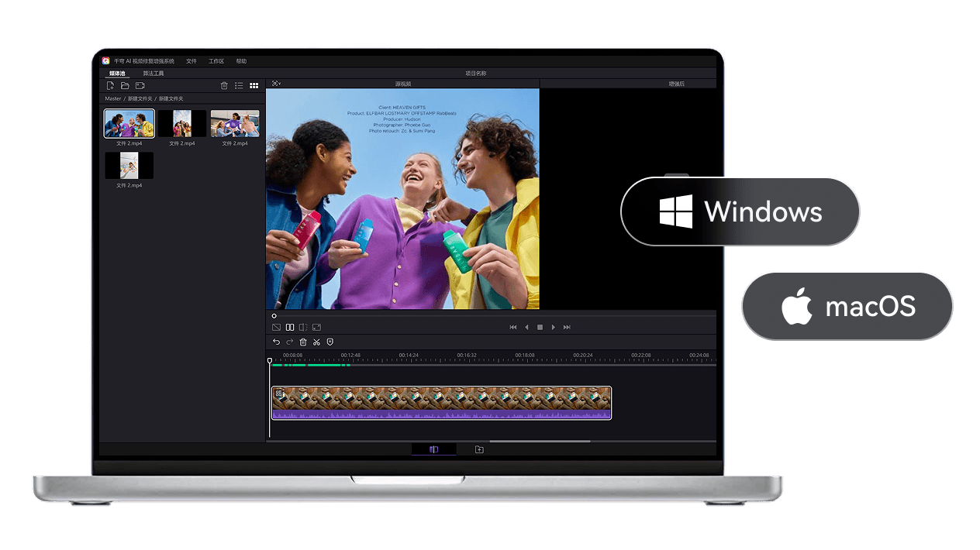Switch to the editing view icon at bottom
Viewport: 980px width, 550px height.
coord(433,449)
